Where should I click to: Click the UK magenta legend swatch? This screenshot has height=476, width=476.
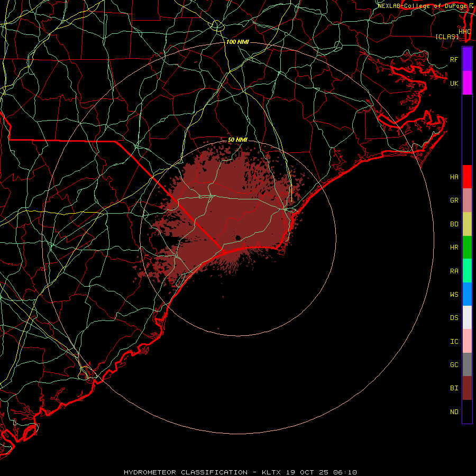pos(467,83)
